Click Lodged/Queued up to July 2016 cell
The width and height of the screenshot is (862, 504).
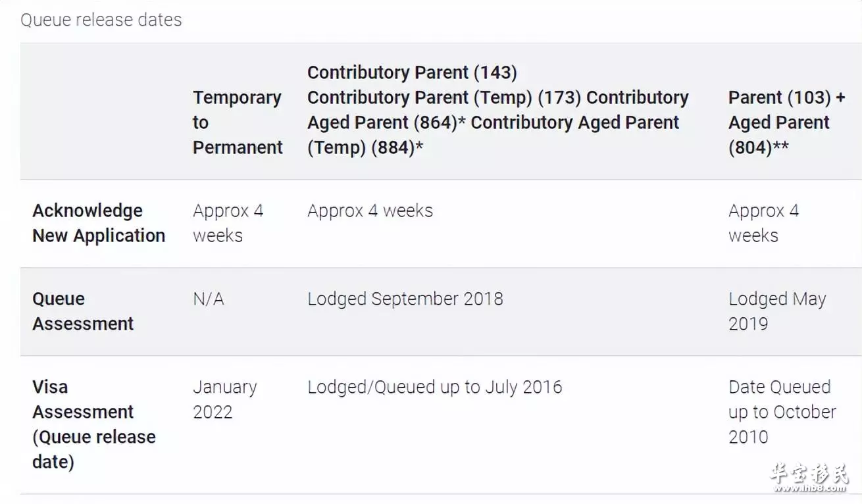[435, 387]
